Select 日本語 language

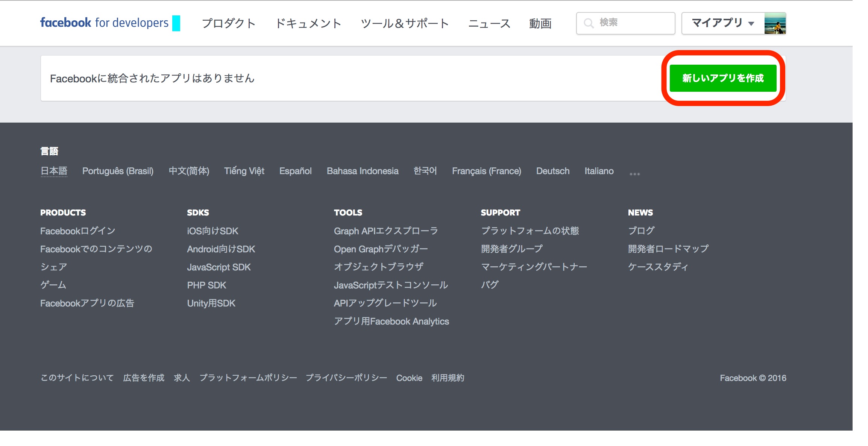(x=54, y=171)
